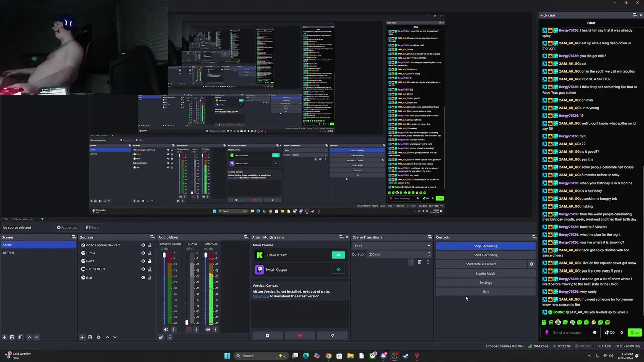Image resolution: width=644 pixels, height=362 pixels.
Task: Select the Lumia source row
Action: point(117,253)
